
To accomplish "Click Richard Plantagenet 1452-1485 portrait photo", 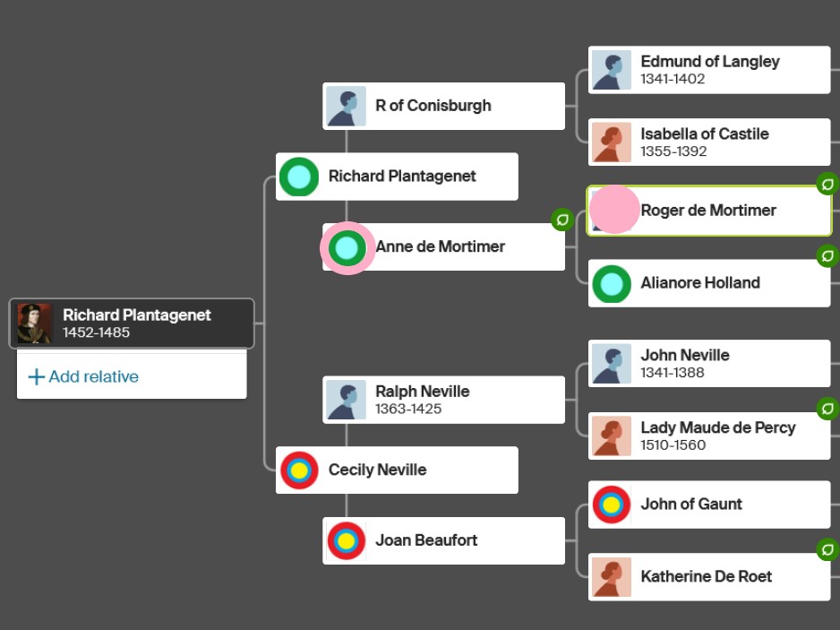I will pos(35,324).
